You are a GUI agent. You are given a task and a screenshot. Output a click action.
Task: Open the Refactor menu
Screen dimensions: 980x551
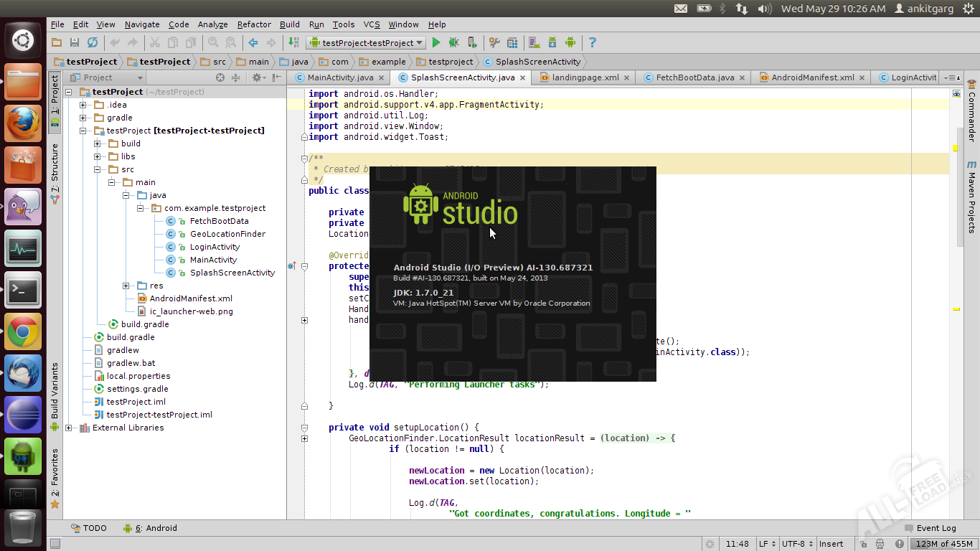click(x=254, y=24)
